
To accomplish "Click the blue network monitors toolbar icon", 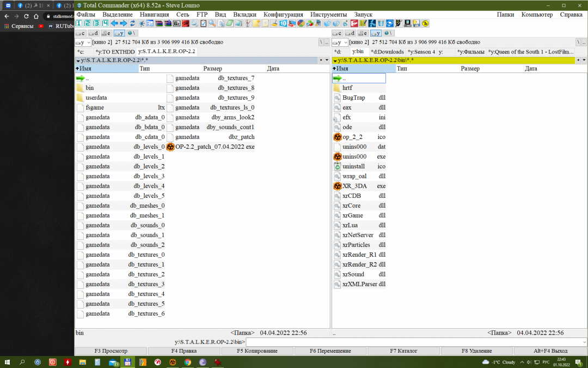I will pyautogui.click(x=390, y=23).
